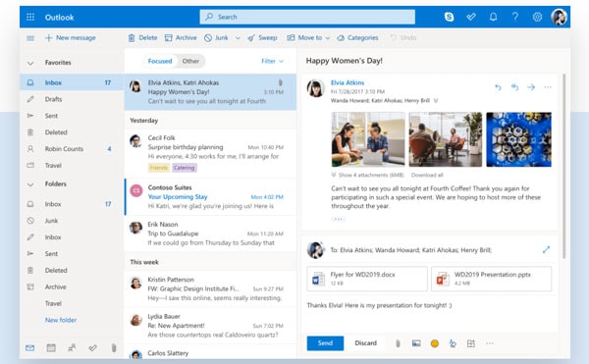Open the help question mark
The width and height of the screenshot is (589, 364).
[515, 17]
